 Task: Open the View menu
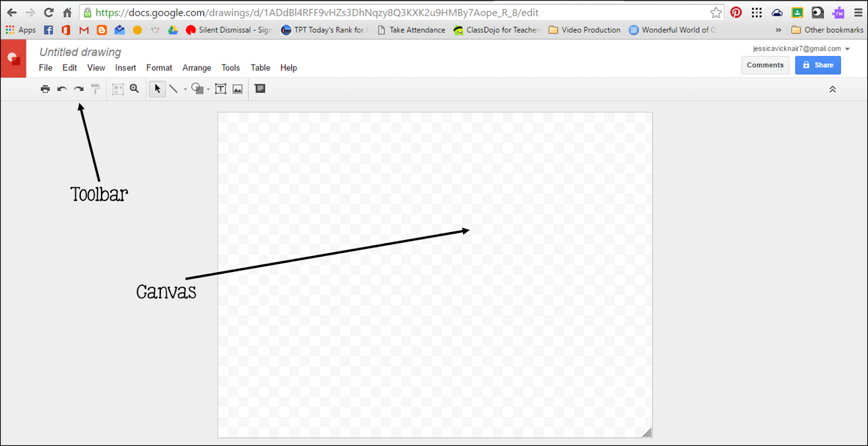click(96, 68)
